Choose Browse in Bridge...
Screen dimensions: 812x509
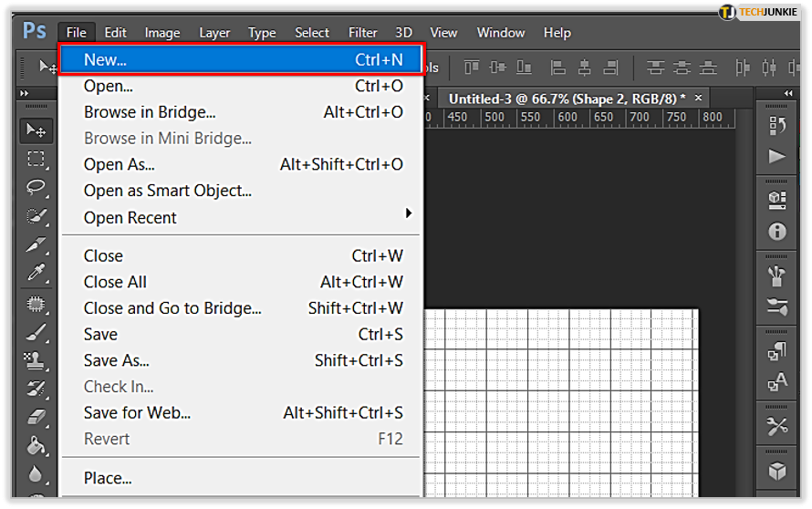tap(242, 112)
